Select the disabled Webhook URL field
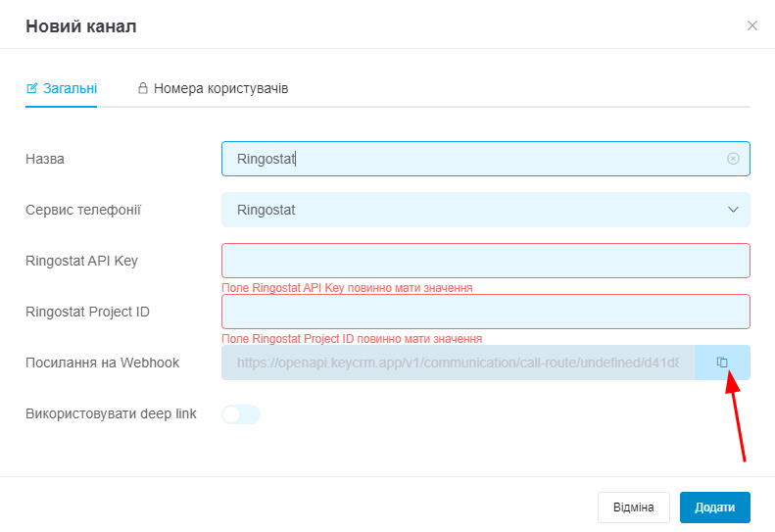775x532 pixels. [x=458, y=363]
